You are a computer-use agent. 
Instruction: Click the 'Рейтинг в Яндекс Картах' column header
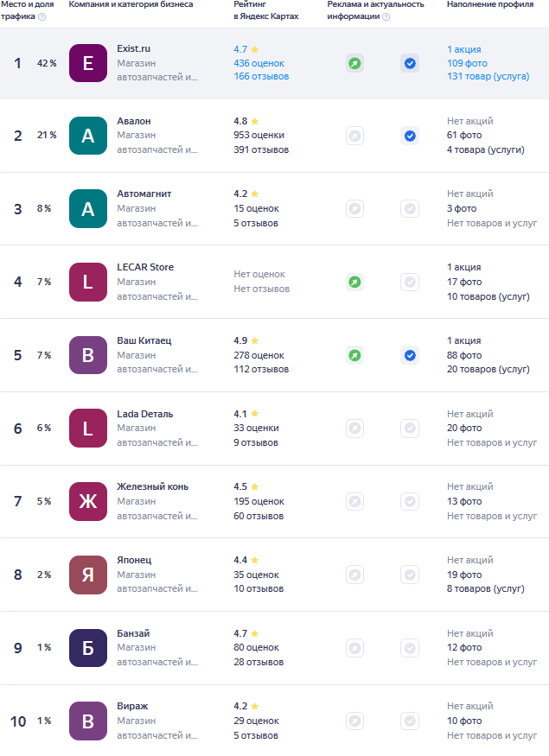tap(265, 10)
